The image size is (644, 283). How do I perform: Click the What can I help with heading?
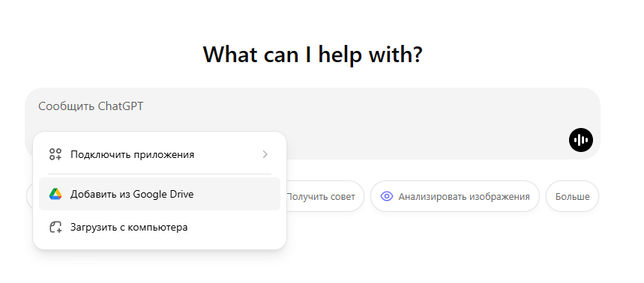click(x=313, y=55)
